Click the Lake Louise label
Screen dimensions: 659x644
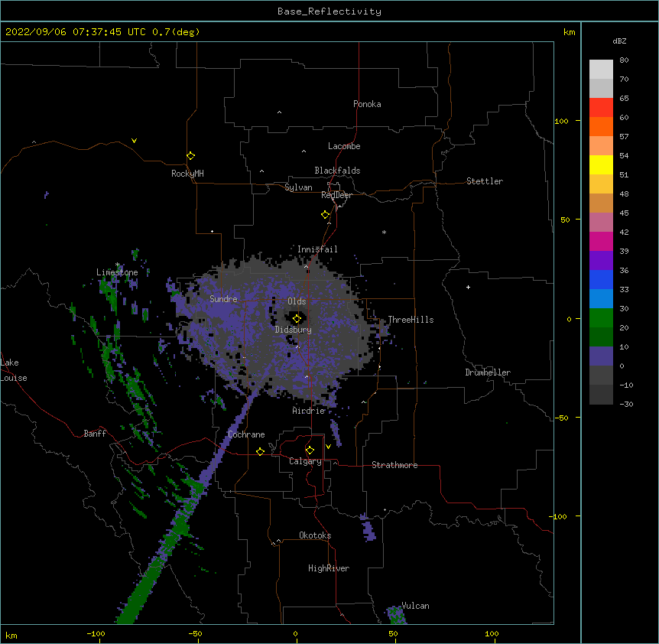click(x=14, y=370)
